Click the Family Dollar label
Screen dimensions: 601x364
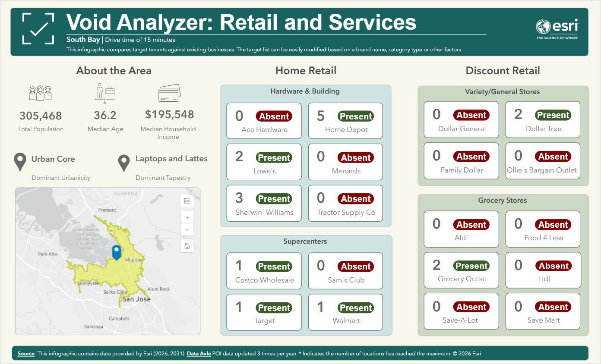[462, 170]
